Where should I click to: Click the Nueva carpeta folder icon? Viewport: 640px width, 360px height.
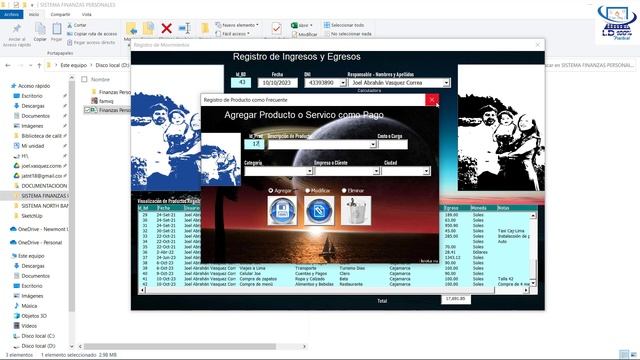[x=204, y=29]
